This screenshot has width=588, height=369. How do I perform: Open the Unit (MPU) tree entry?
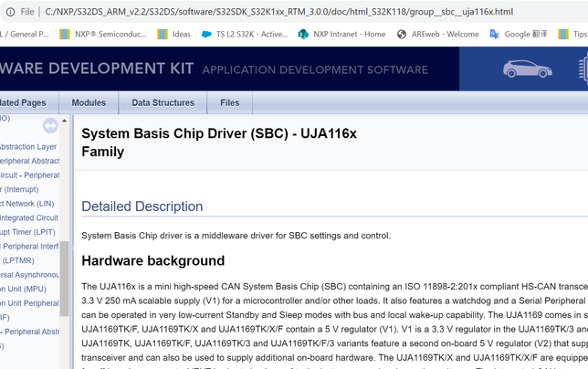coord(23,290)
